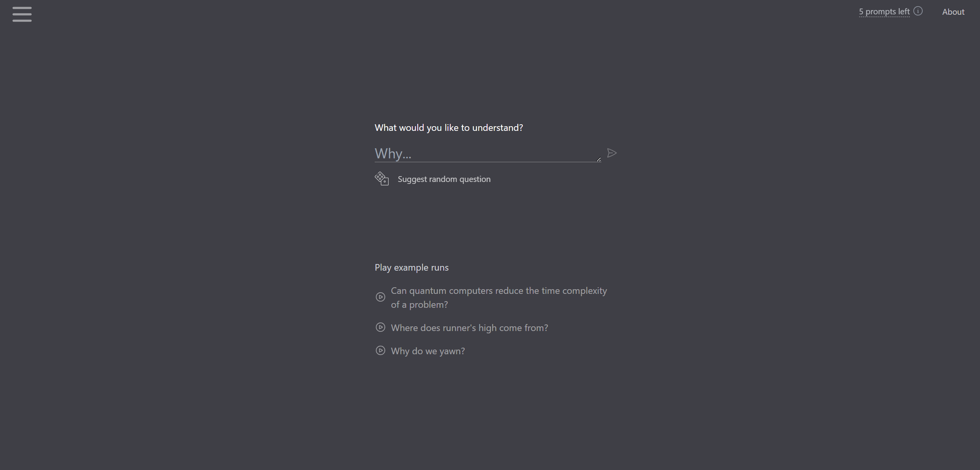Click the 'Why...' placeholder text
Viewport: 980px width, 470px height.
point(393,154)
